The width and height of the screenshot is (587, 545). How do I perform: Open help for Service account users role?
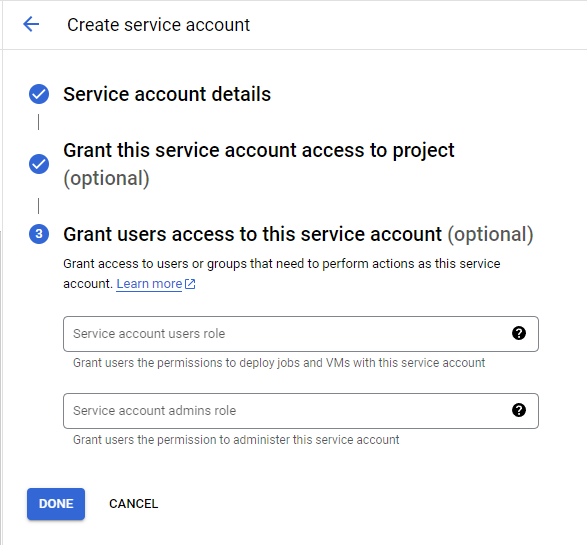(519, 333)
